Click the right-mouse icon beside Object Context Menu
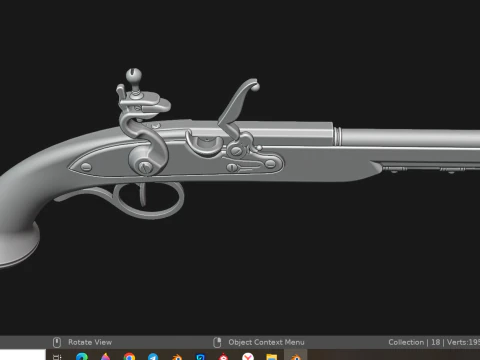480x360 pixels. click(217, 342)
